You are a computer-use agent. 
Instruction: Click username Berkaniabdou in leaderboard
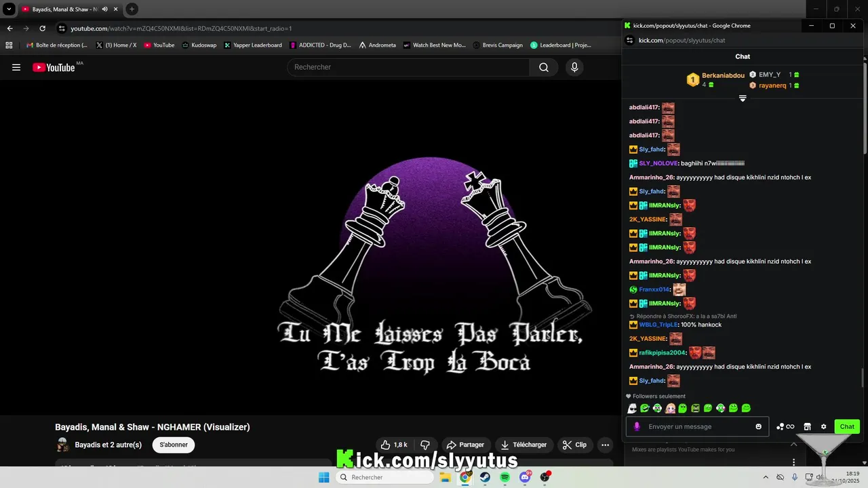click(x=723, y=75)
